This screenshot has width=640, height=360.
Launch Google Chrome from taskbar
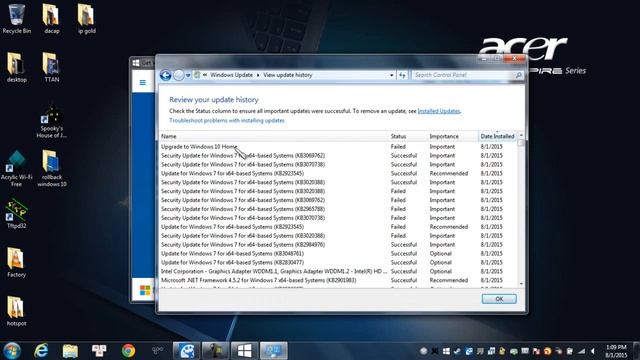[128, 351]
